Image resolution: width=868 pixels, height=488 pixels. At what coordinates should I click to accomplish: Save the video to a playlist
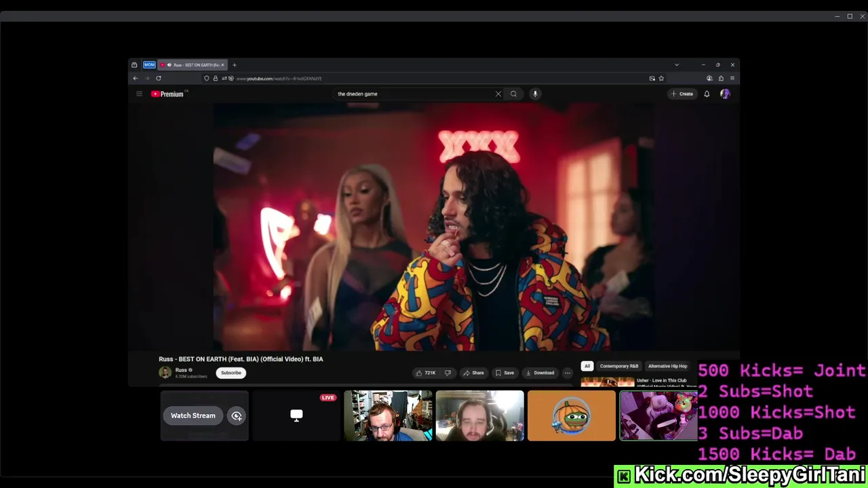click(505, 373)
